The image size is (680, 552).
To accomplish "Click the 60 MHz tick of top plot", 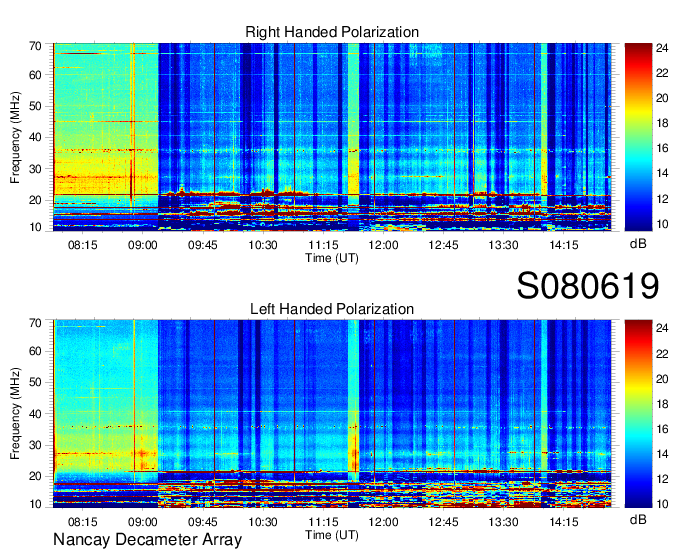I will (35, 75).
